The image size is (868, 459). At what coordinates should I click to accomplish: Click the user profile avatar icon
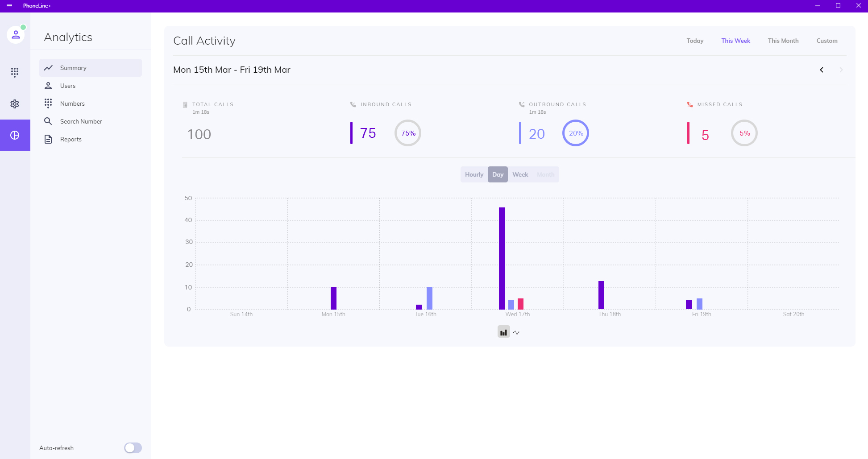pos(16,34)
